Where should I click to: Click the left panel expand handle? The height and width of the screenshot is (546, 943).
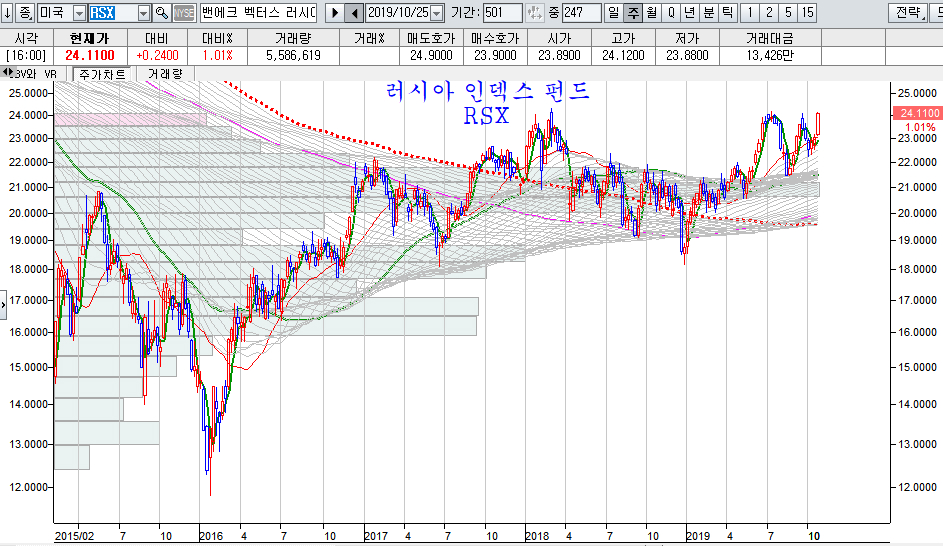(x=4, y=301)
